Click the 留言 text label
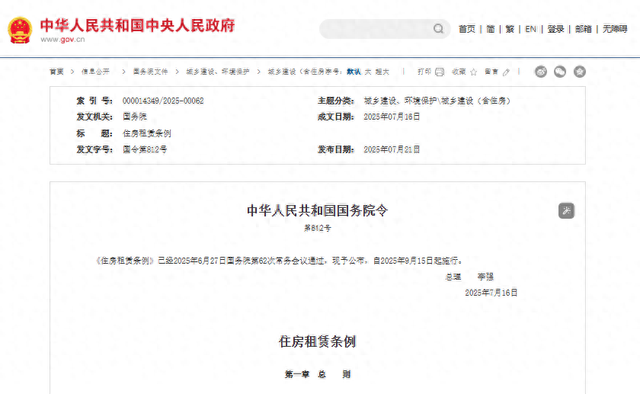640x394 pixels. tap(491, 72)
